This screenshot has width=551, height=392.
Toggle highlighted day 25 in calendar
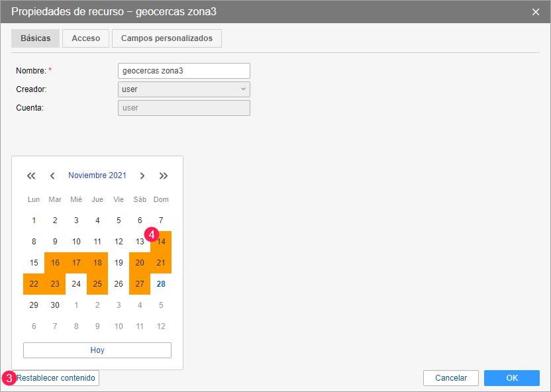coord(97,284)
